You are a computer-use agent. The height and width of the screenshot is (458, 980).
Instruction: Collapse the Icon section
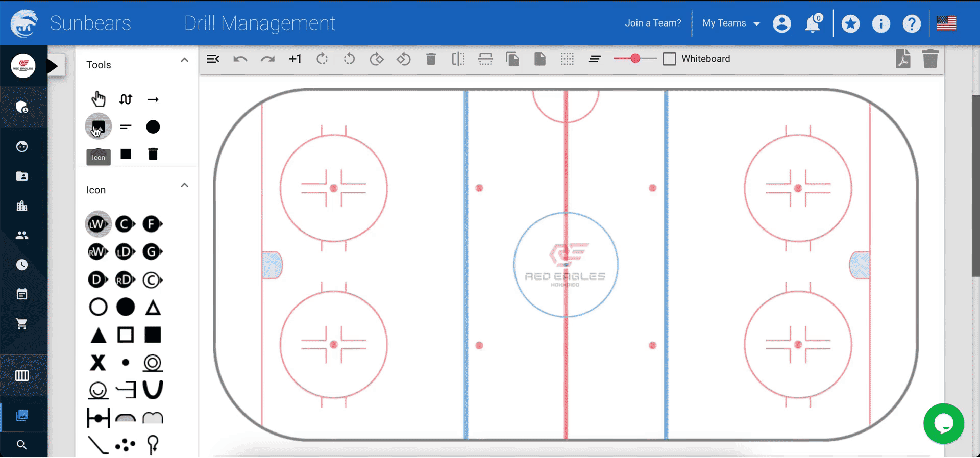click(x=184, y=185)
